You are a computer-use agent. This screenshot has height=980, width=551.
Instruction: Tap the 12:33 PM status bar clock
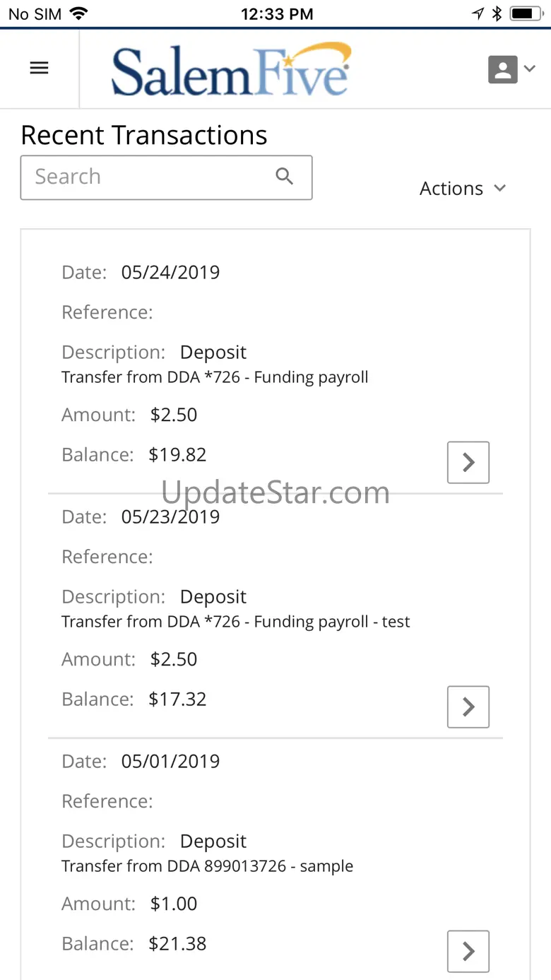pyautogui.click(x=276, y=13)
